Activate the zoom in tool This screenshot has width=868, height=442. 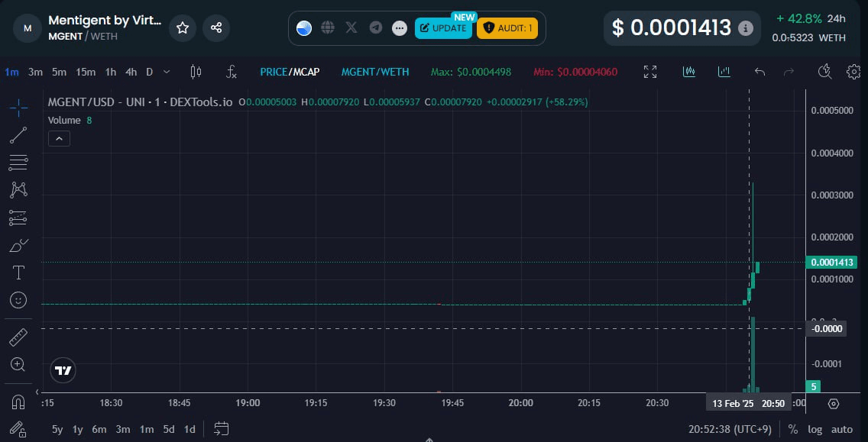[18, 364]
